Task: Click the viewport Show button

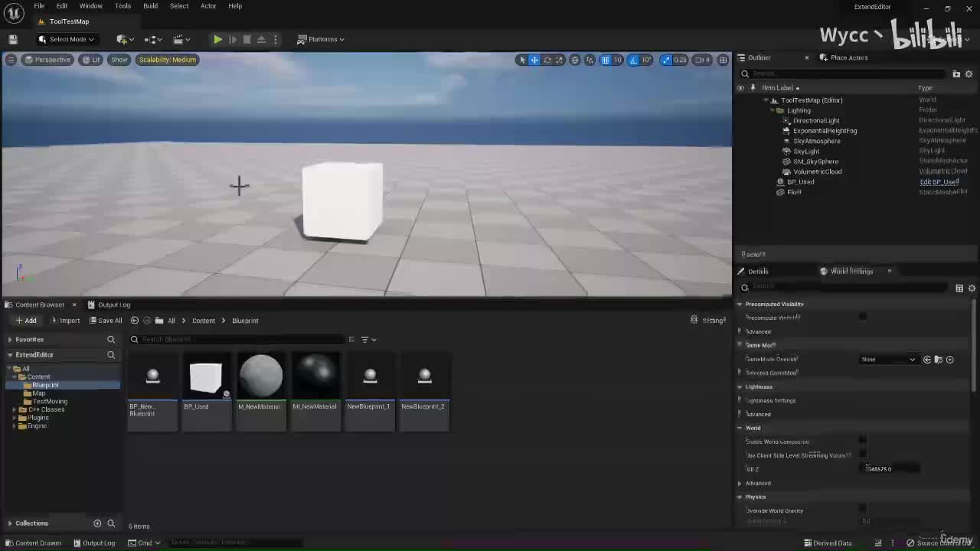Action: click(119, 60)
